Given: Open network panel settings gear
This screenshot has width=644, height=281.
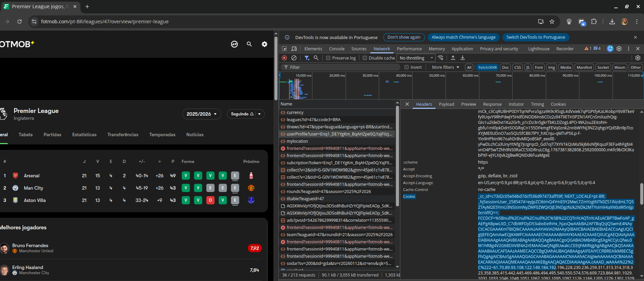Looking at the screenshot, I should tap(638, 58).
